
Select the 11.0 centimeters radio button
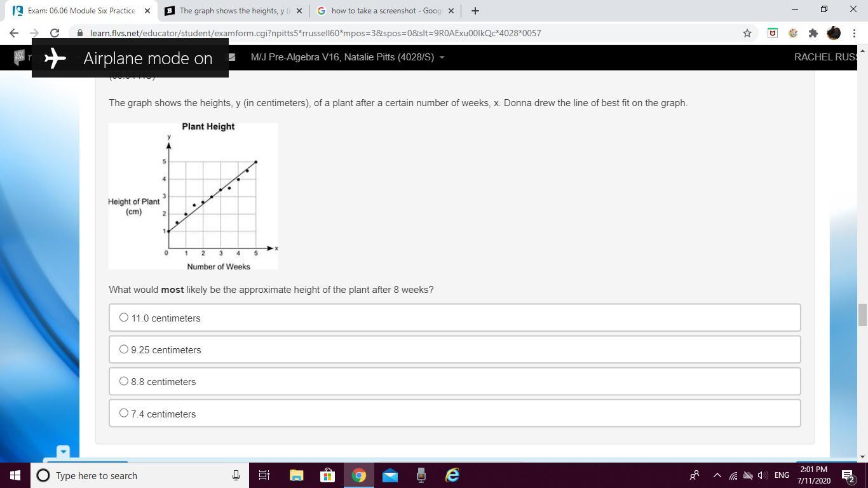(124, 317)
